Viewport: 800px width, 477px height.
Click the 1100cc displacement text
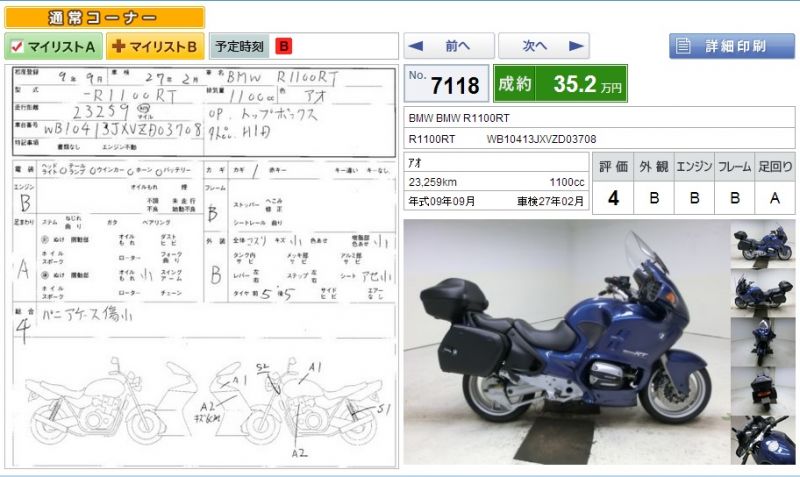click(x=567, y=182)
